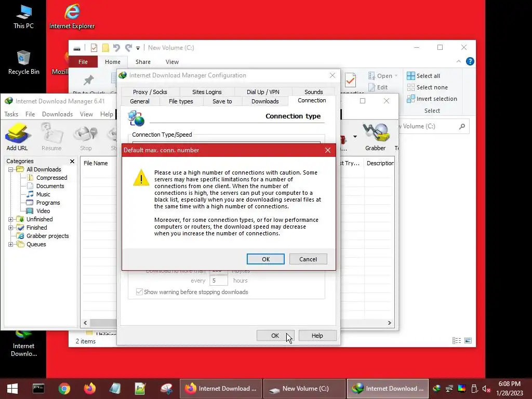The width and height of the screenshot is (532, 399).
Task: Open the Tasks menu in IDM
Action: click(11, 114)
